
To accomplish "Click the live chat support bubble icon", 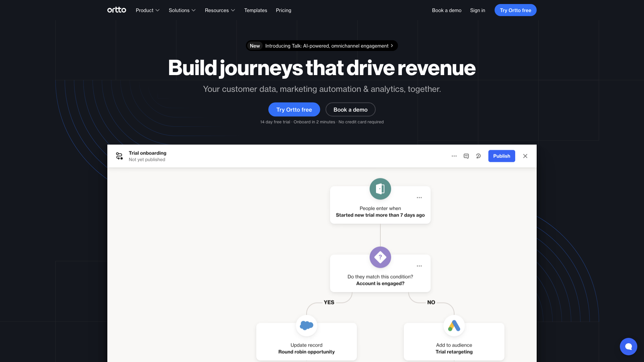I will click(629, 347).
